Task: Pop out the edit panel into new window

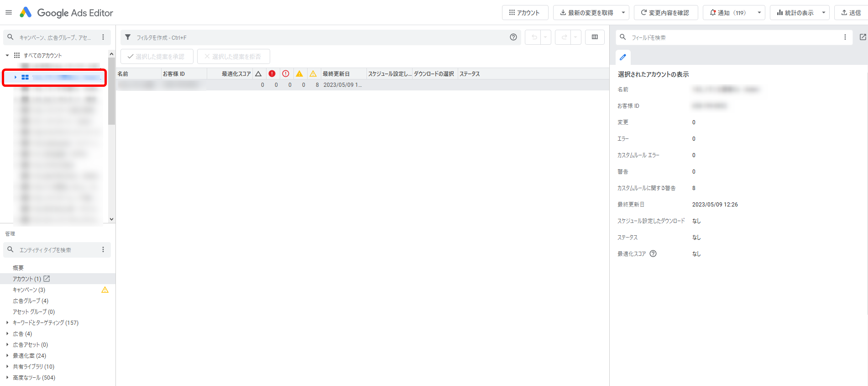Action: click(863, 37)
